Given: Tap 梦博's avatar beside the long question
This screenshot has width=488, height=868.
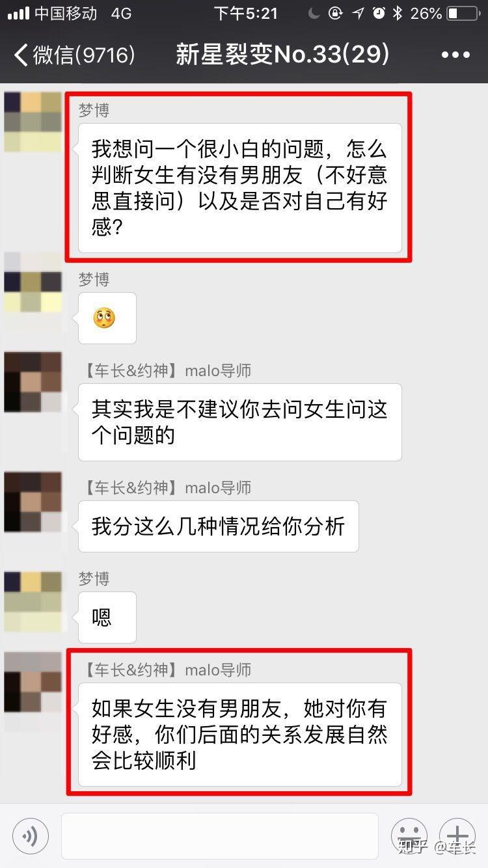Looking at the screenshot, I should [33, 122].
